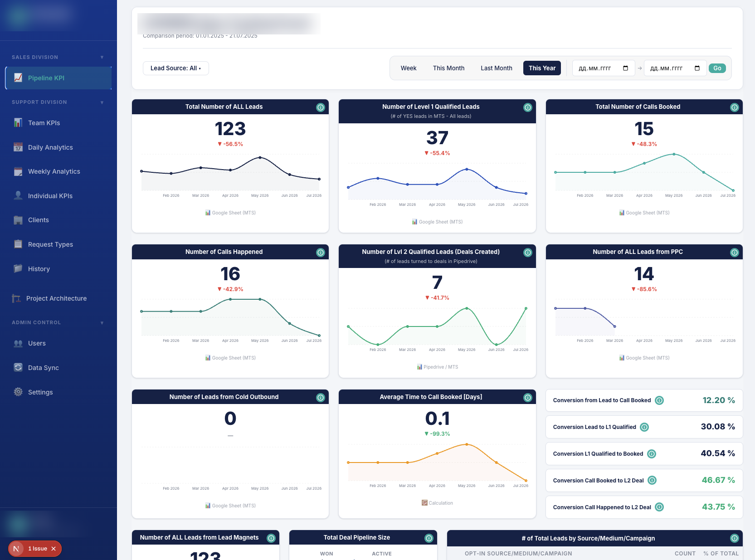This screenshot has height=560, width=755.
Task: Open info icon for Total Number of ALL Leads
Action: [321, 107]
